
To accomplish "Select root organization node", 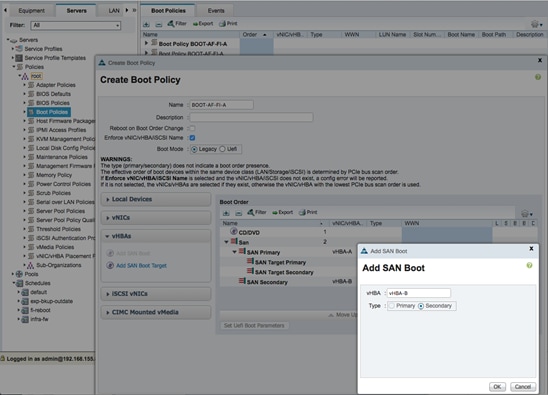I will point(36,76).
